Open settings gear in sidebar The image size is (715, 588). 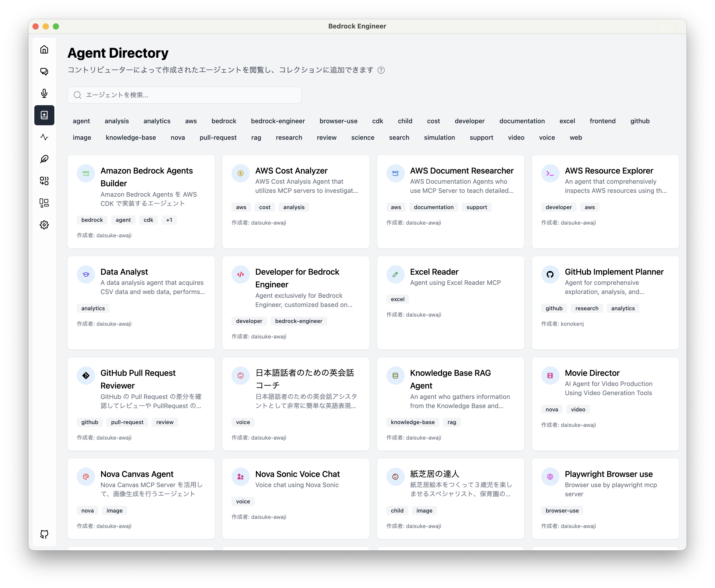click(x=44, y=225)
